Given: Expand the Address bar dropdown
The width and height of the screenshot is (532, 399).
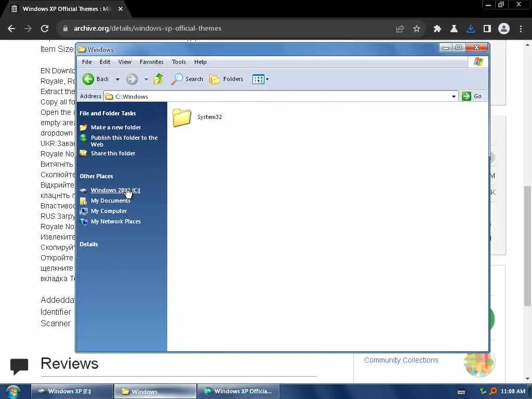Looking at the screenshot, I should 454,96.
